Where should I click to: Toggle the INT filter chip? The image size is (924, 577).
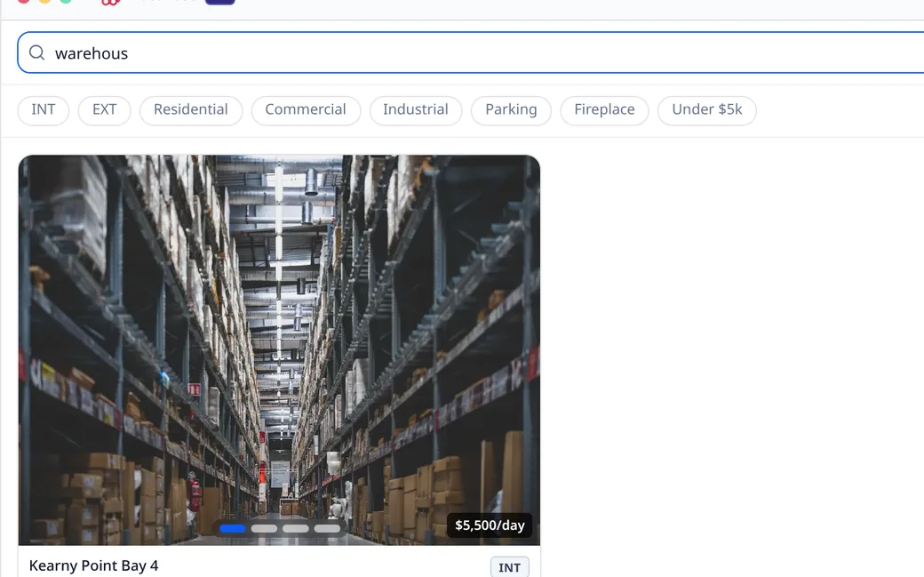pos(43,110)
